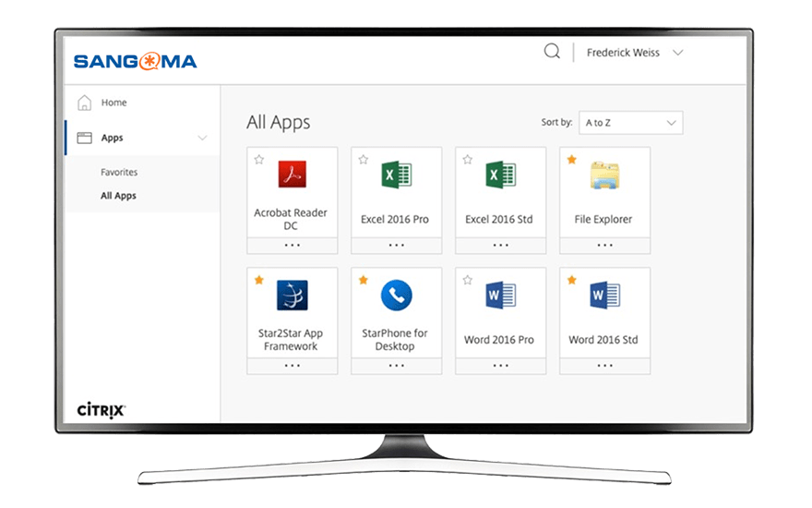Viewport: 812px width, 508px height.
Task: Unfavorite StarPhone for Desktop via its star
Action: pyautogui.click(x=363, y=281)
